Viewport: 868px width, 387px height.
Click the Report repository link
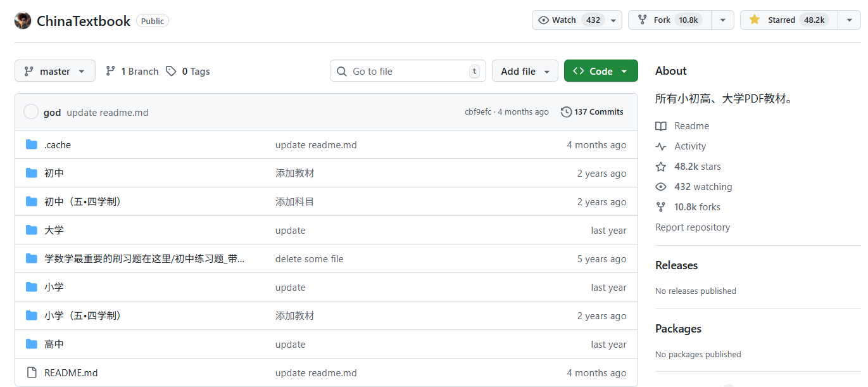(692, 227)
